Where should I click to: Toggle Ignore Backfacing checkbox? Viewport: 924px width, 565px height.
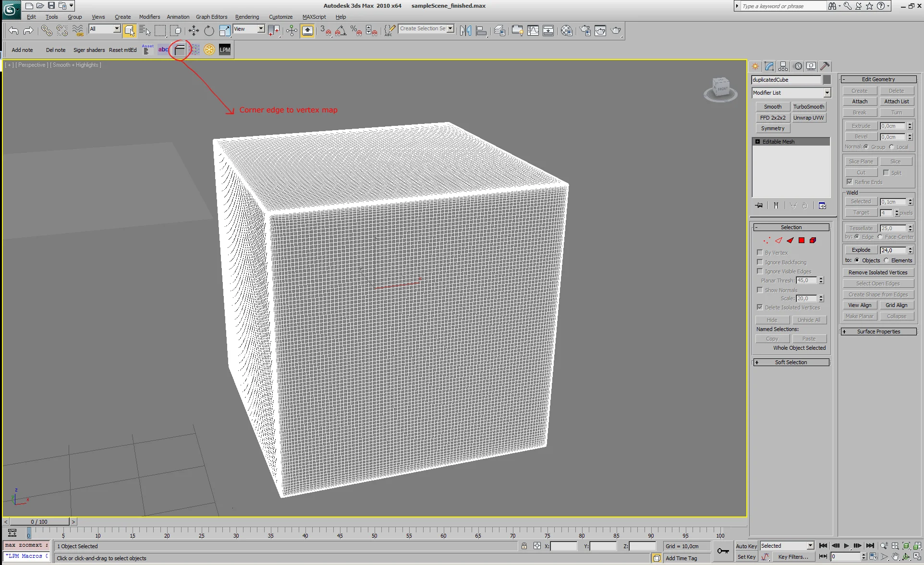click(x=760, y=262)
